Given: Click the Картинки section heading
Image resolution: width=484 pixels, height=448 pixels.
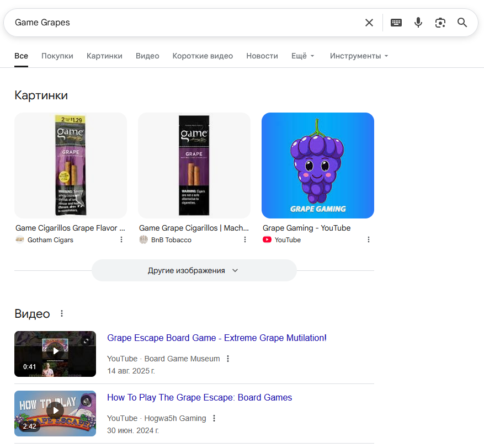Looking at the screenshot, I should pyautogui.click(x=41, y=95).
